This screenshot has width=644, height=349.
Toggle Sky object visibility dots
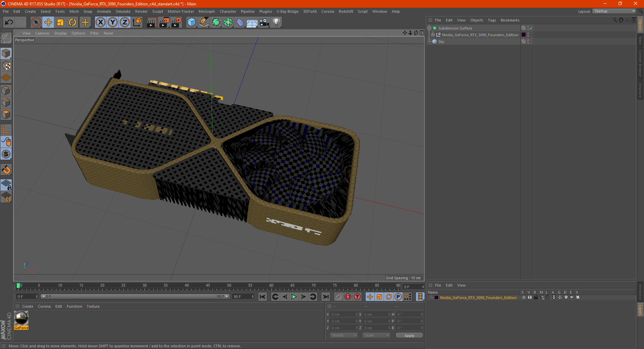pos(528,42)
